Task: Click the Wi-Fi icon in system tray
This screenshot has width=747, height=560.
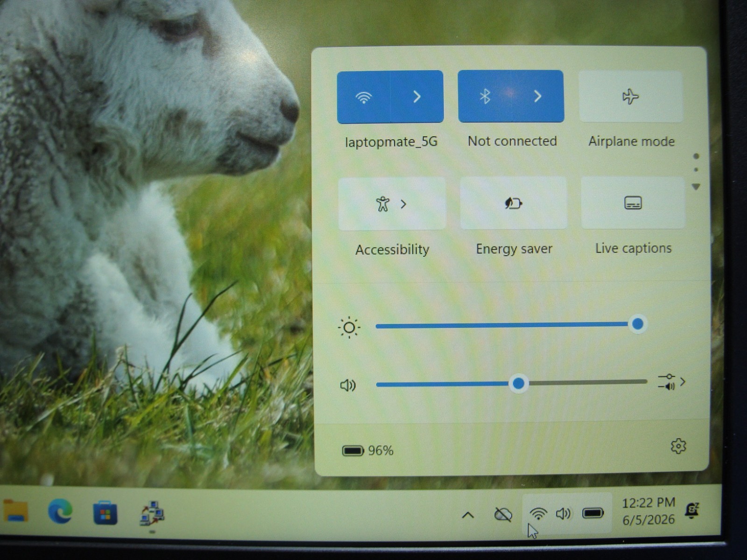Action: (538, 513)
